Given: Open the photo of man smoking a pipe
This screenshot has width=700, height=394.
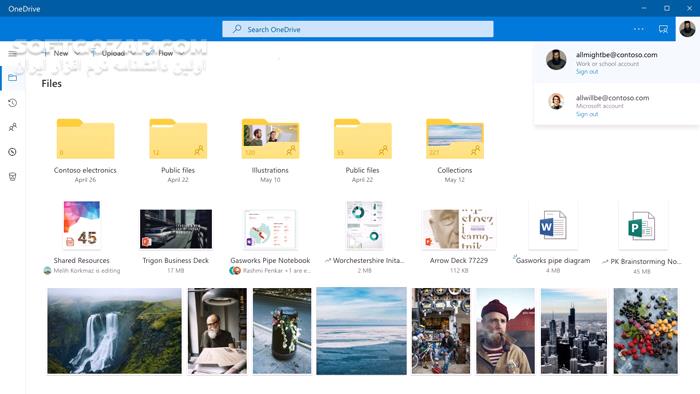Looking at the screenshot, I should (505, 331).
